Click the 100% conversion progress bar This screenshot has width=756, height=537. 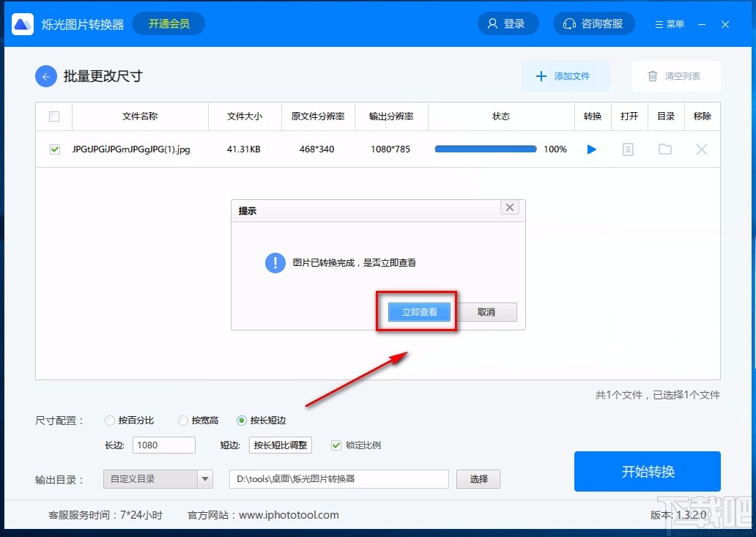coord(485,149)
